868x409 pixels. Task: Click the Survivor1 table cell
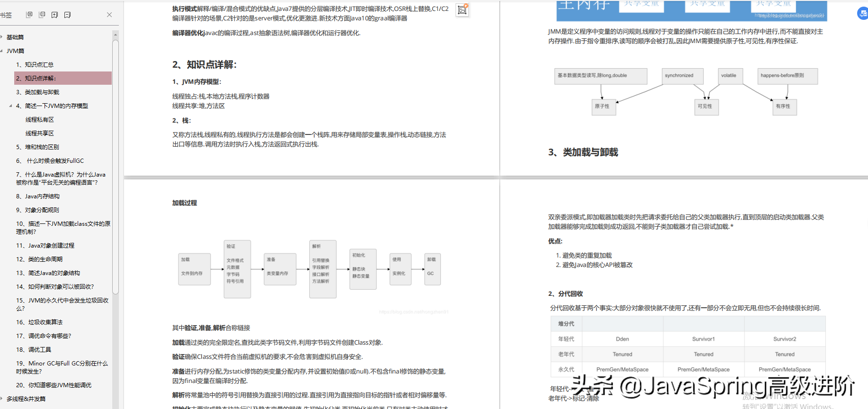tap(704, 339)
